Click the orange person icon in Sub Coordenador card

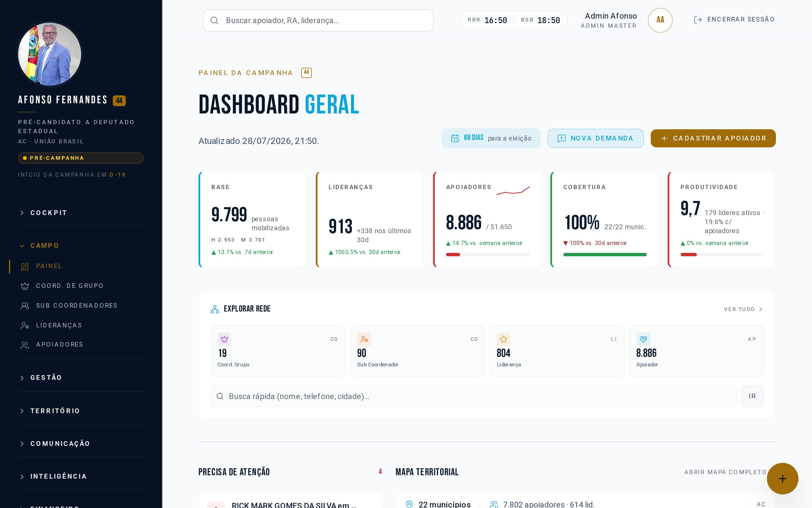[x=364, y=339]
